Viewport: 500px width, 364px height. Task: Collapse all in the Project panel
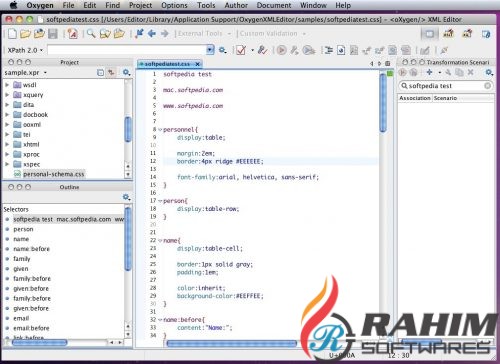(x=100, y=72)
